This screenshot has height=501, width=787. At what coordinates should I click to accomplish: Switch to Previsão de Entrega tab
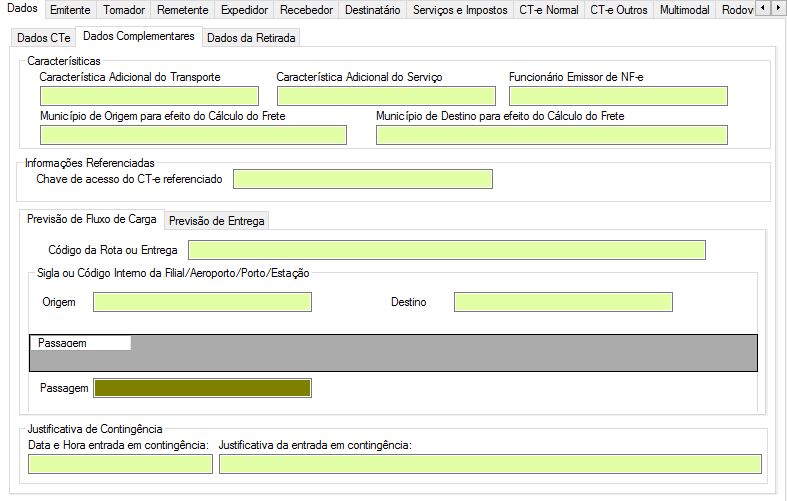(x=216, y=221)
